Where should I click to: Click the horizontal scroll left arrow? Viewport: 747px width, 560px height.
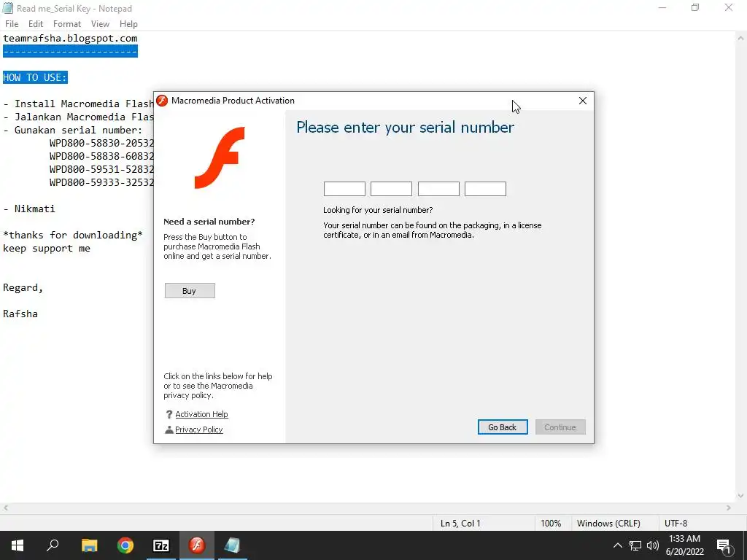(x=6, y=507)
